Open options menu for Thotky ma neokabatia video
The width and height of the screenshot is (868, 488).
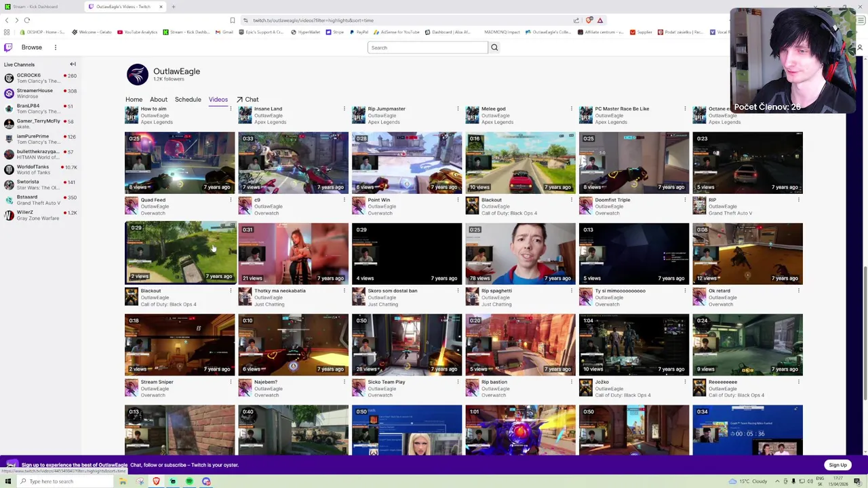(x=344, y=291)
